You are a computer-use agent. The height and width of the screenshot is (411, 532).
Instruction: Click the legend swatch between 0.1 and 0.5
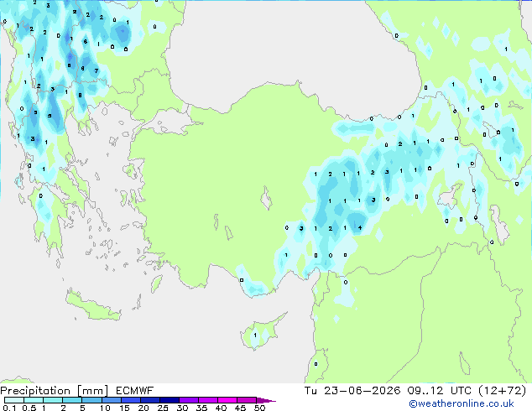pyautogui.click(x=14, y=400)
